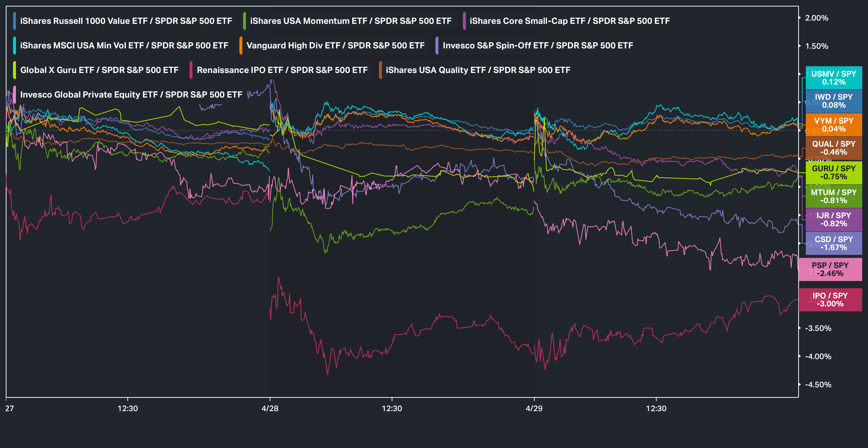Viewport: 868px width, 448px height.
Task: Toggle the Vanguard High Div ETF series legend
Action: 335,46
